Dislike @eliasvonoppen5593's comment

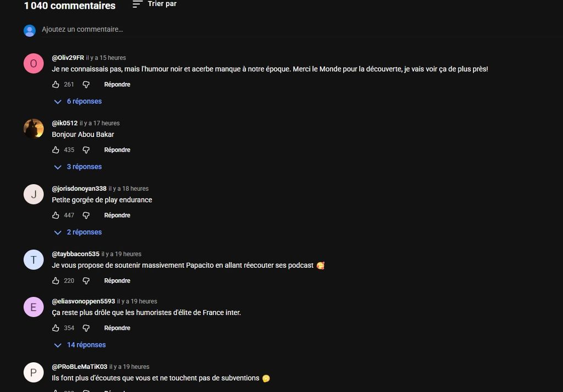(86, 328)
